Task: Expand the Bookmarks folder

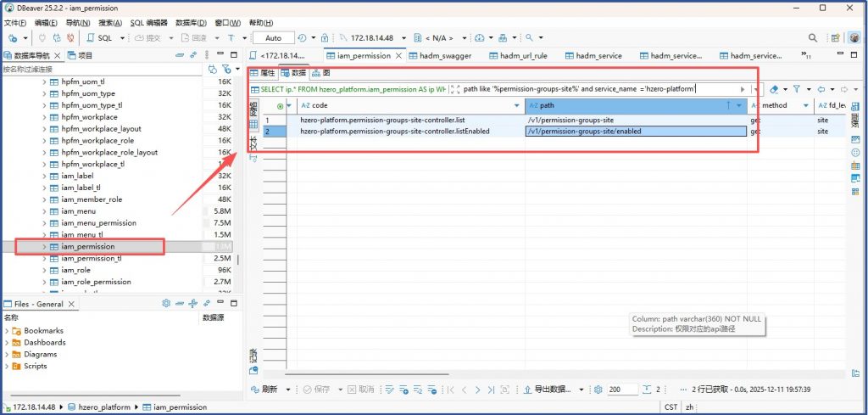Action: (8, 331)
